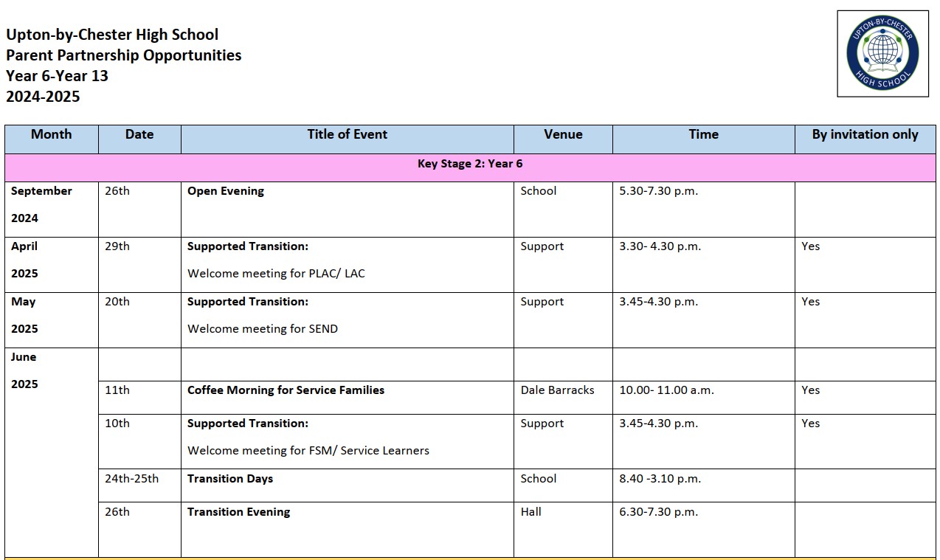Click 'Yes' in the PLAC/ LAC row
Image resolution: width=940 pixels, height=560 pixels.
click(x=811, y=246)
